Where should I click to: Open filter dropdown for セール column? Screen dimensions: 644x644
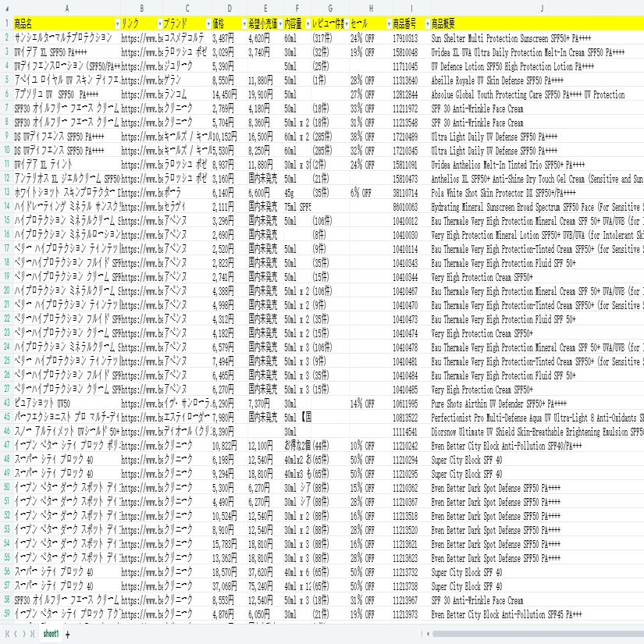[389, 24]
